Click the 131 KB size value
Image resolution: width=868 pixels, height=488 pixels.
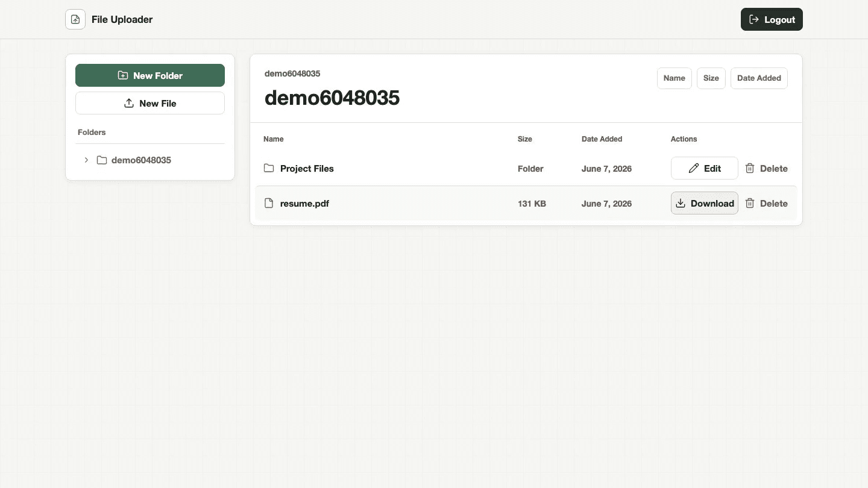[532, 204]
